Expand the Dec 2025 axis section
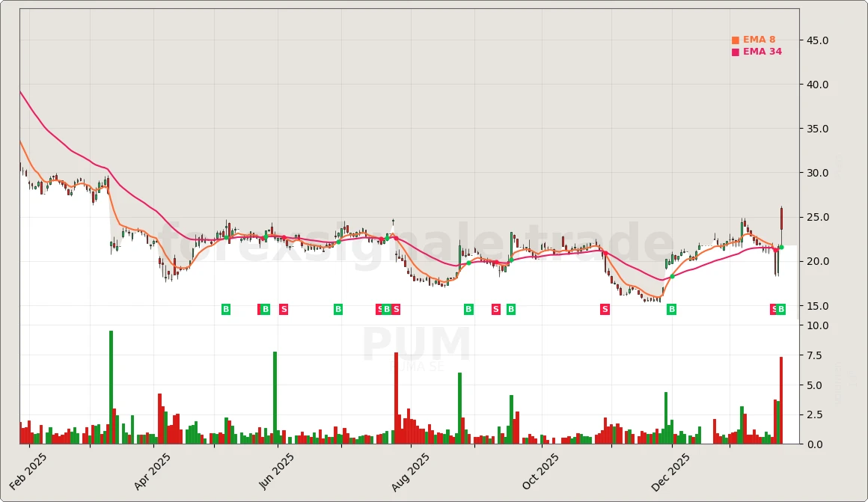The height and width of the screenshot is (502, 868). click(668, 466)
